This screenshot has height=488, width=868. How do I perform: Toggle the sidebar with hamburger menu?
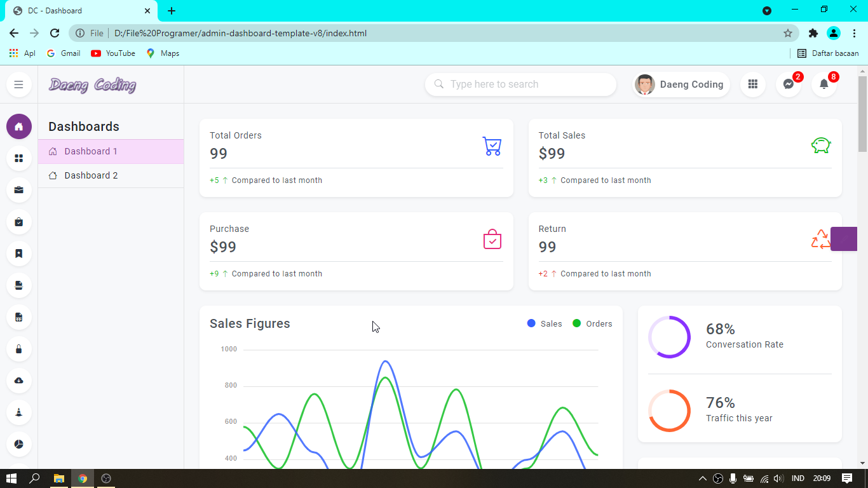pos(18,84)
